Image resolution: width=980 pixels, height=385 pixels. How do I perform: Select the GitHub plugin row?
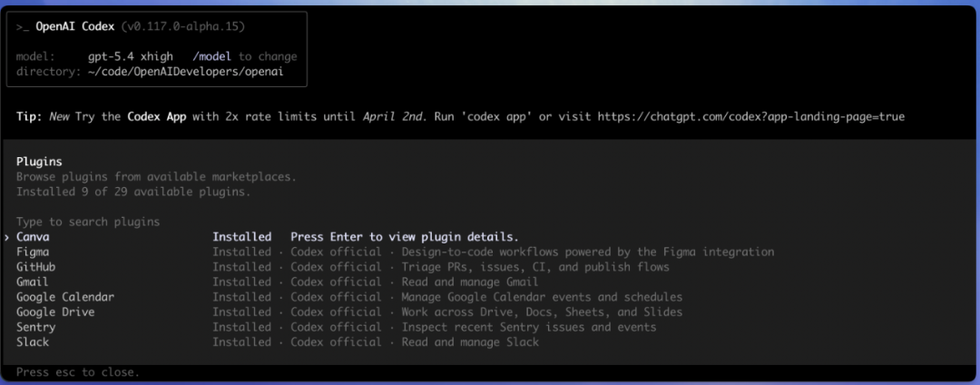pos(35,267)
